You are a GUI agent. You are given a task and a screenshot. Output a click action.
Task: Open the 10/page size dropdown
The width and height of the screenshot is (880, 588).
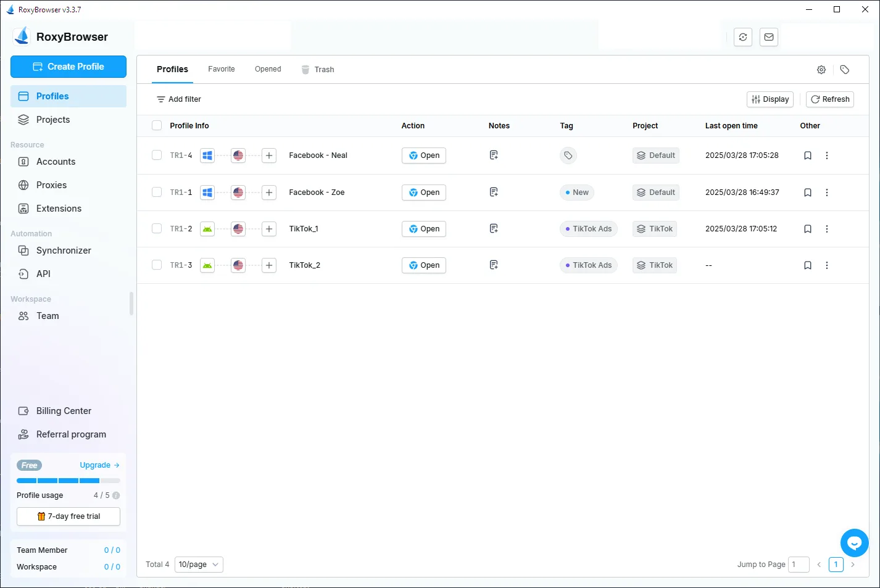199,565
